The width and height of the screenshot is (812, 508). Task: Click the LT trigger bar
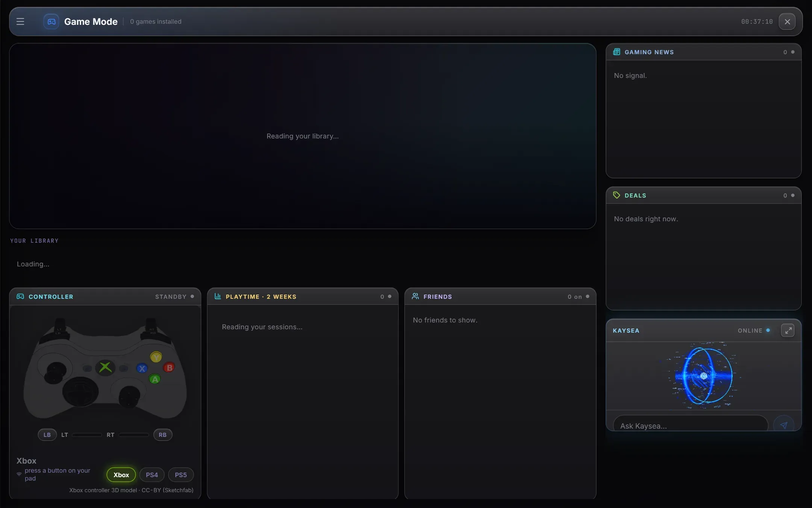pyautogui.click(x=87, y=435)
